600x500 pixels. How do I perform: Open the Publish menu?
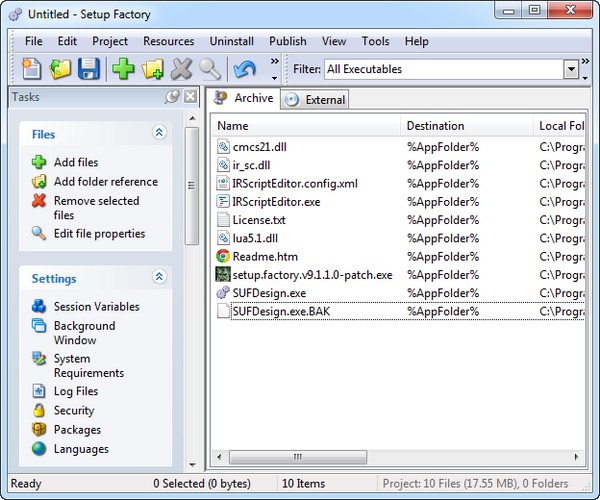288,41
